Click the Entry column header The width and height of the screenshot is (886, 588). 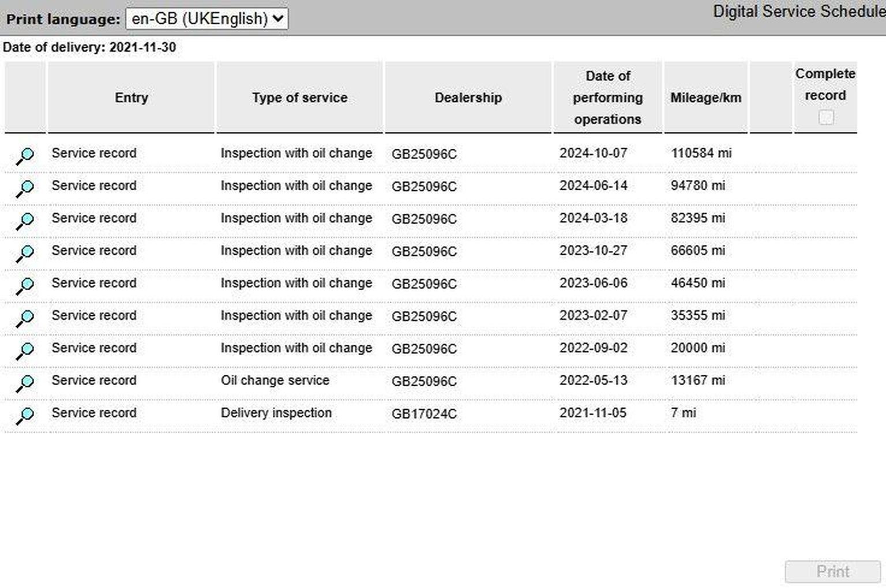click(x=132, y=97)
